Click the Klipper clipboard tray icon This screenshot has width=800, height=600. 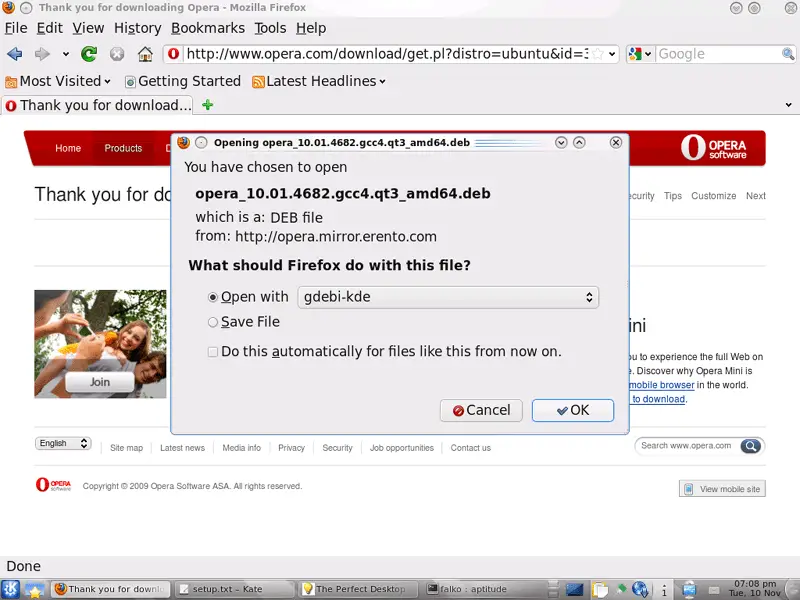(x=599, y=590)
